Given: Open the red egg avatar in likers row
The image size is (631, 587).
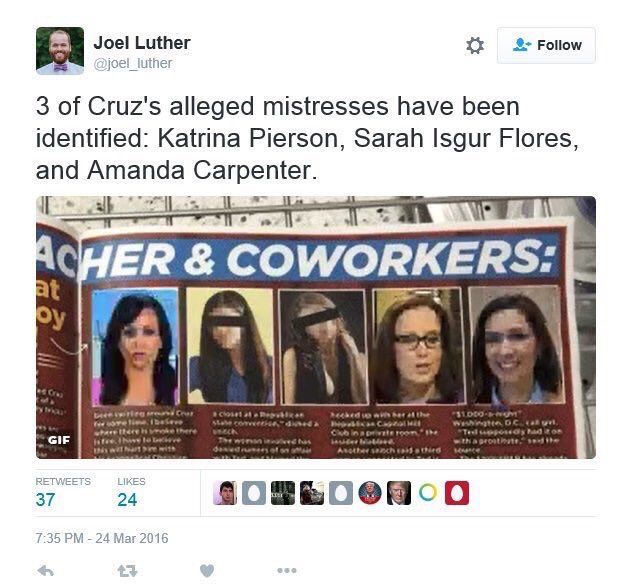Looking at the screenshot, I should point(457,493).
